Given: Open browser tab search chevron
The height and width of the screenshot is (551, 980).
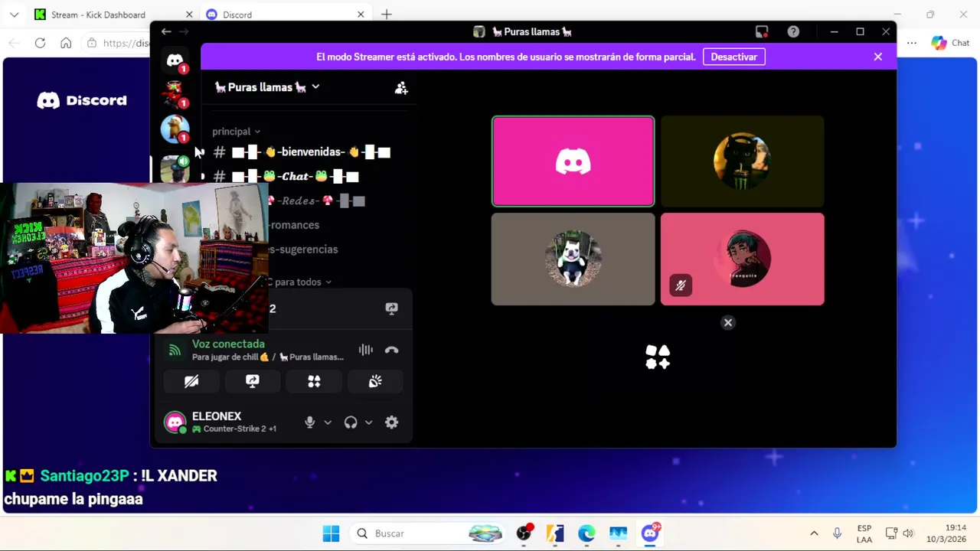Looking at the screenshot, I should [14, 15].
